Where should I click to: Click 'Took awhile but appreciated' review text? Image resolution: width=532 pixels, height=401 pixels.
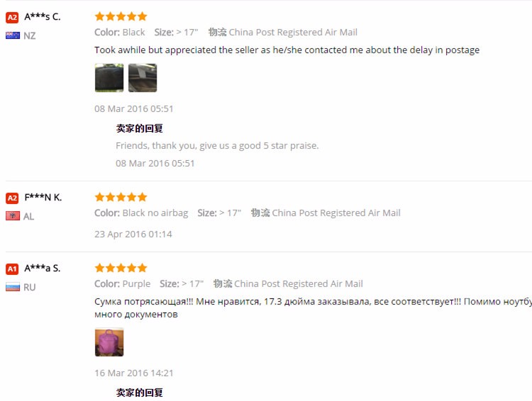287,50
